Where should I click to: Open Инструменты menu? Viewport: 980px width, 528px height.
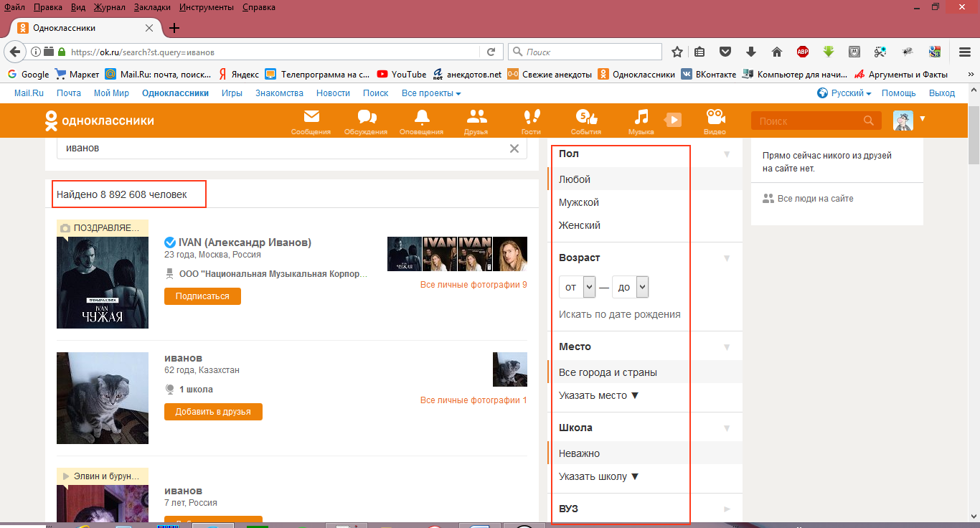(207, 7)
